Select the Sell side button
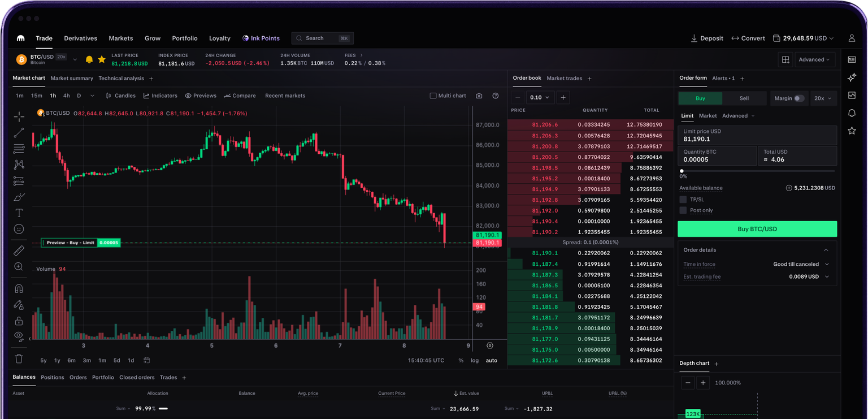The height and width of the screenshot is (419, 868). pyautogui.click(x=744, y=98)
